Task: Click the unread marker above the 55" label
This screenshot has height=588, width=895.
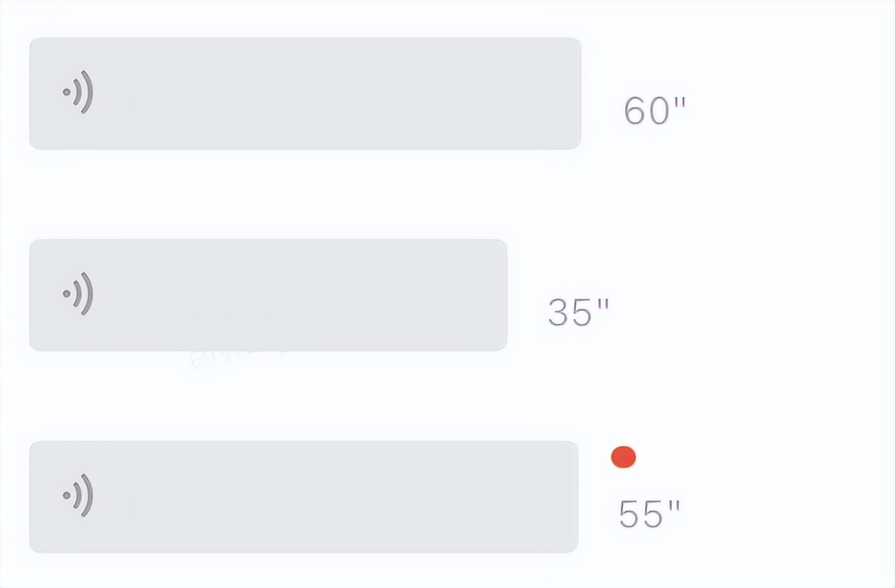Action: pyautogui.click(x=624, y=457)
